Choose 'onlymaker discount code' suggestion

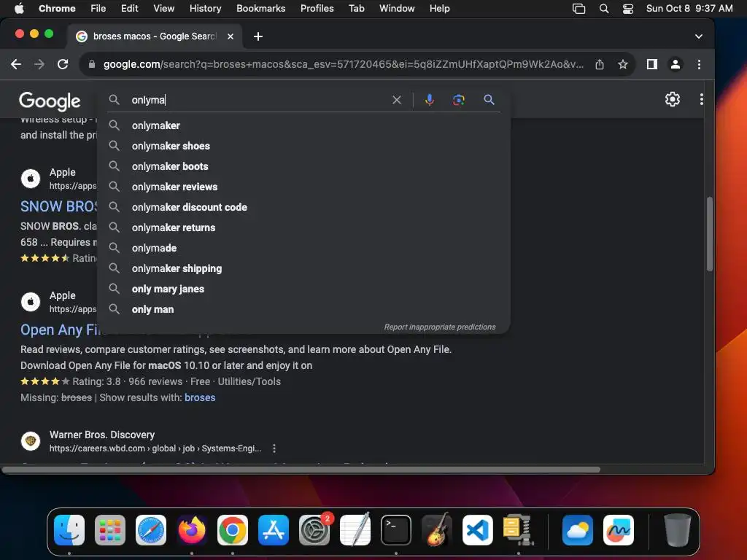pyautogui.click(x=304, y=208)
